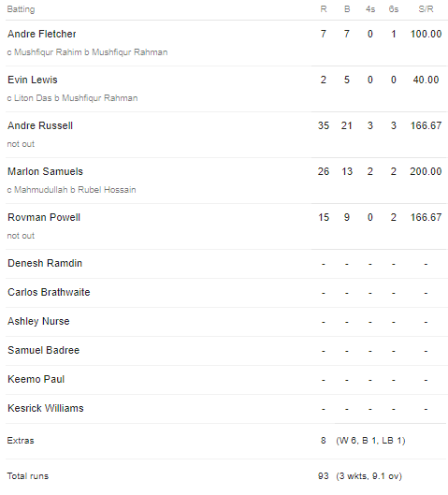Screen dimensions: 448x495
Task: Click the Extras row breakdown text
Action: [370, 441]
